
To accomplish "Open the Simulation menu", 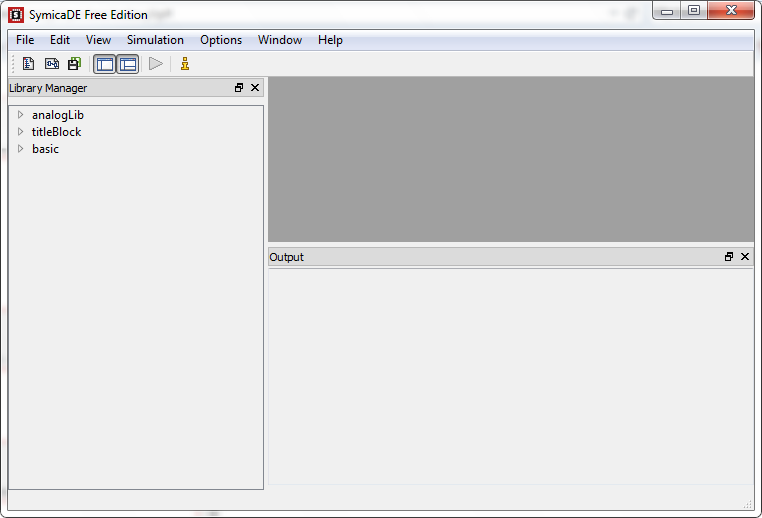I will (x=155, y=40).
